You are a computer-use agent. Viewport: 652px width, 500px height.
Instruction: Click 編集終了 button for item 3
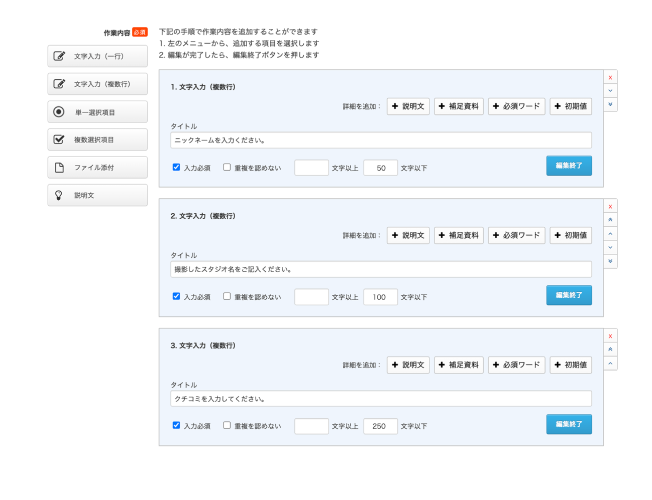click(569, 424)
